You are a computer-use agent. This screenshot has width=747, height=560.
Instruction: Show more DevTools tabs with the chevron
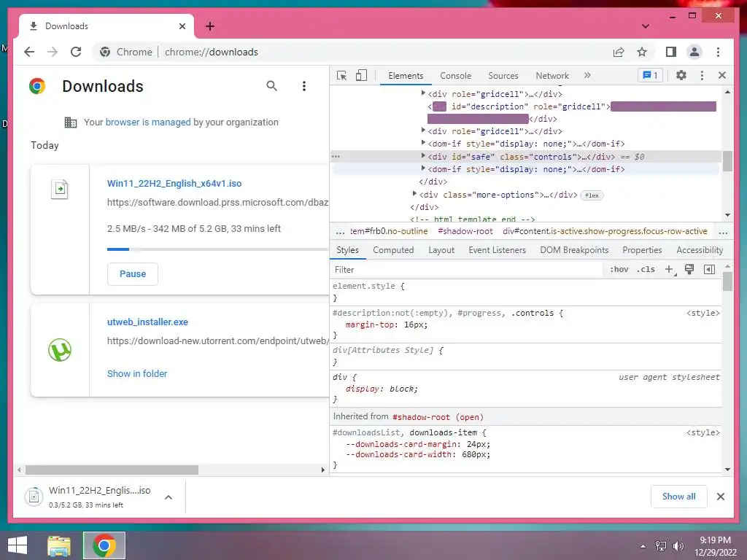(x=587, y=75)
